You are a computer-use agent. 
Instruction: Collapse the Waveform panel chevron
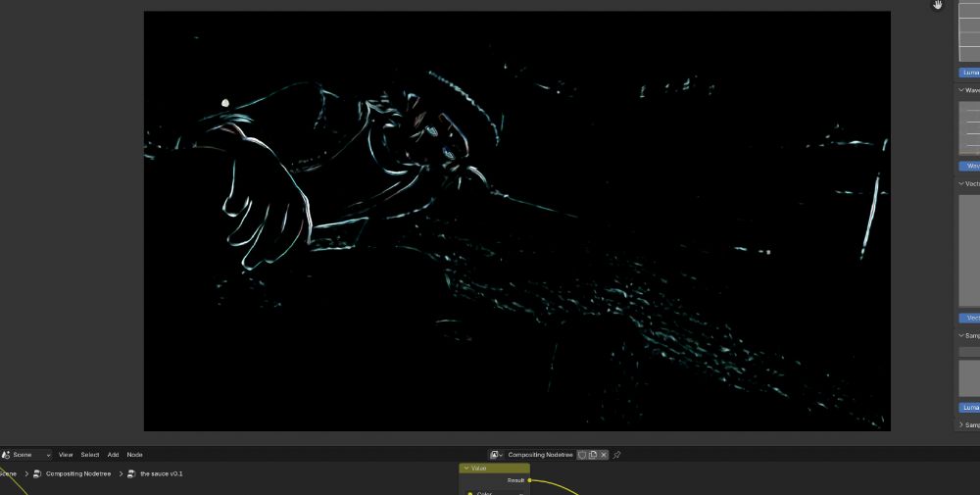pos(961,90)
